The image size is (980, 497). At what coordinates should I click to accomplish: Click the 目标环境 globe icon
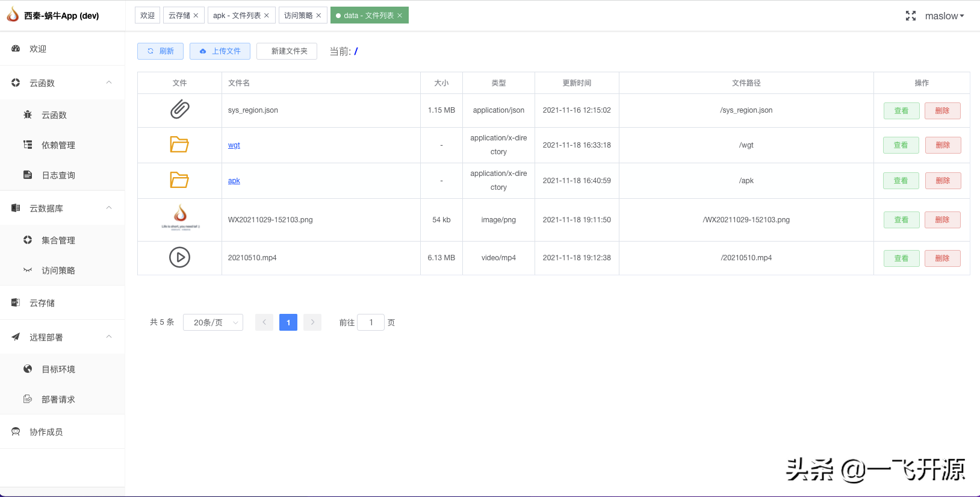point(28,369)
